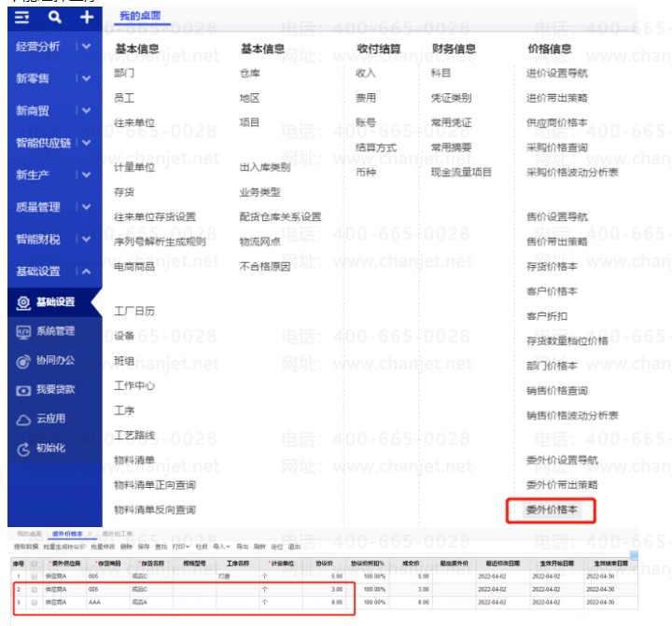This screenshot has width=672, height=626.
Task: Expand the 经营分析 sidebar chevron
Action: (86, 47)
